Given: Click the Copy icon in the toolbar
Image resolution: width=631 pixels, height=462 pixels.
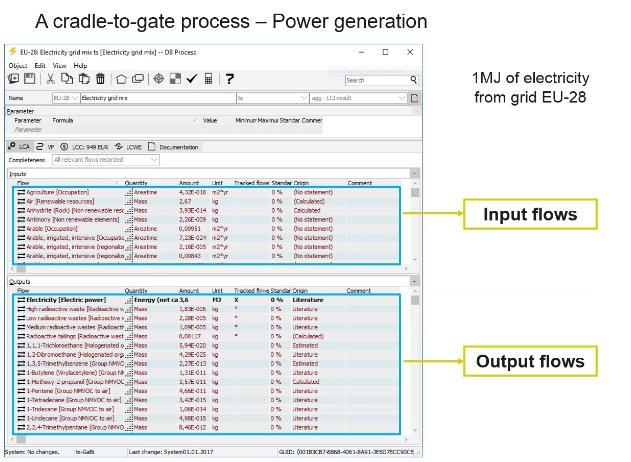Looking at the screenshot, I should pos(67,78).
